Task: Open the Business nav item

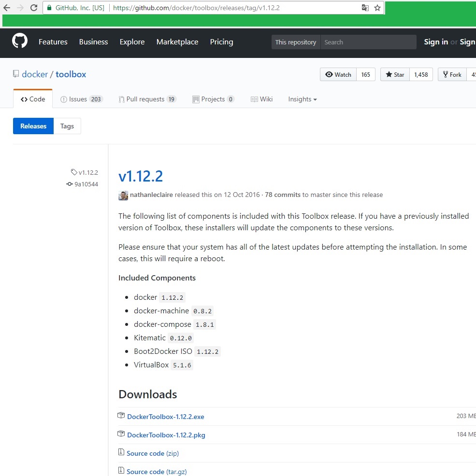Action: (93, 42)
